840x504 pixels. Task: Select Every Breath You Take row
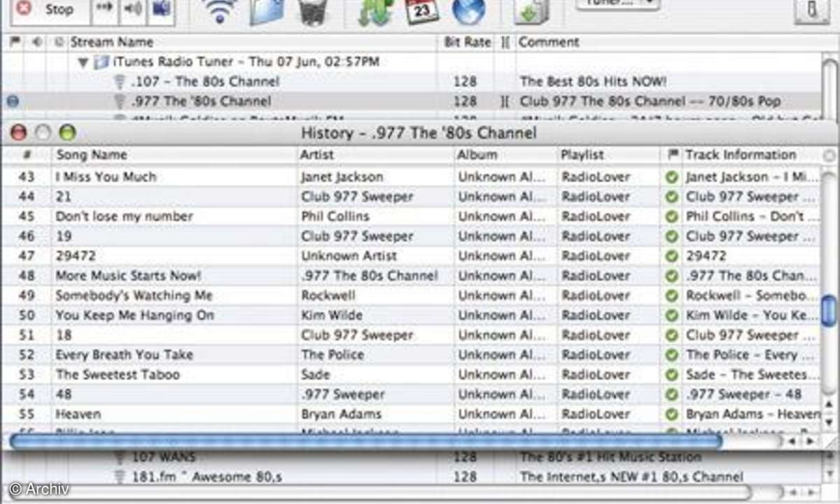(x=410, y=355)
